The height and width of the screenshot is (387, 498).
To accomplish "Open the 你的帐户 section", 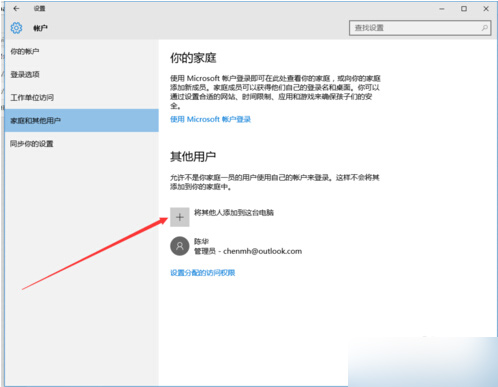I will 25,51.
